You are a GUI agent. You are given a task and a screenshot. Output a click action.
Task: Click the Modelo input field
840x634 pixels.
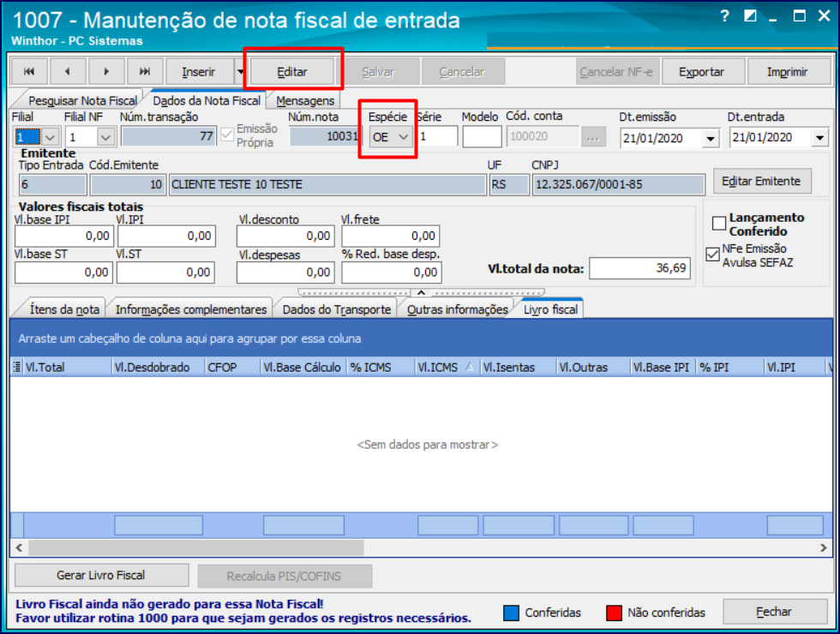point(482,137)
